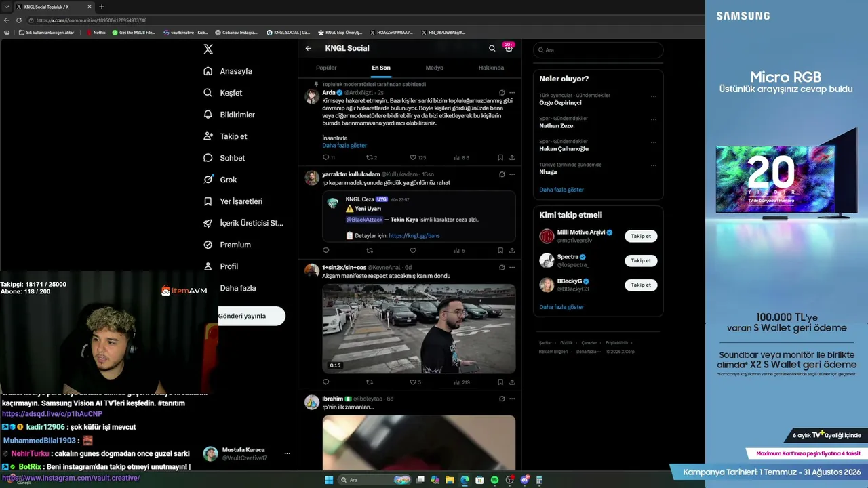
Task: Switch to the Popüler tab
Action: (326, 68)
